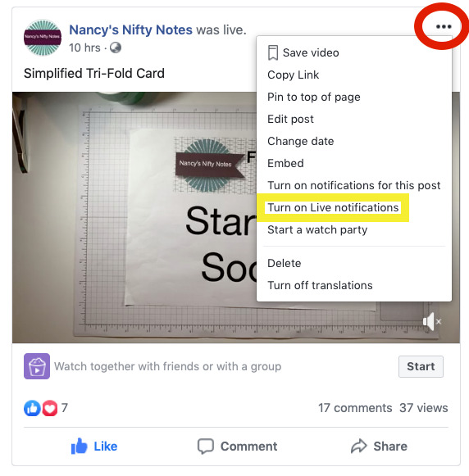Turn on Live notifications
469x476 pixels.
click(333, 207)
